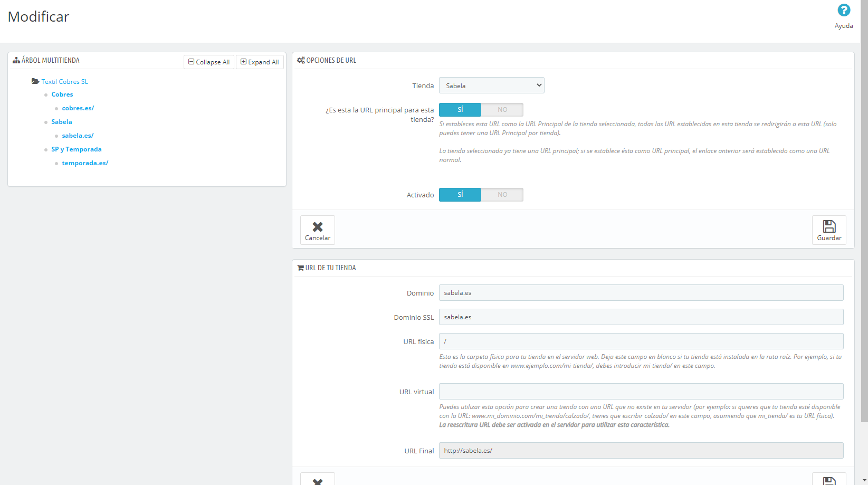The image size is (868, 485).
Task: Set Activado toggle to NO
Action: (x=502, y=195)
